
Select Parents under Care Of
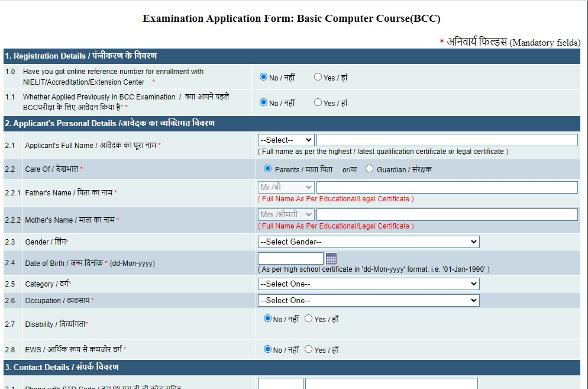(x=267, y=169)
